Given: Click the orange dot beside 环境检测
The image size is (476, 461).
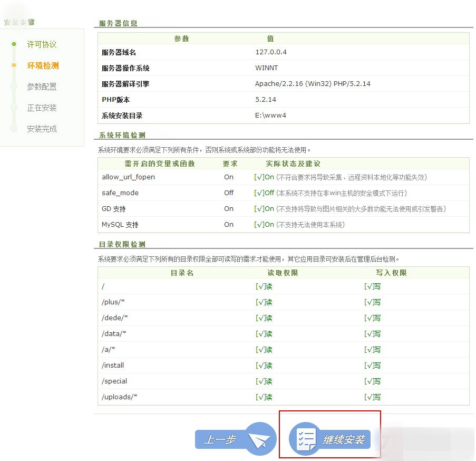Looking at the screenshot, I should point(14,65).
